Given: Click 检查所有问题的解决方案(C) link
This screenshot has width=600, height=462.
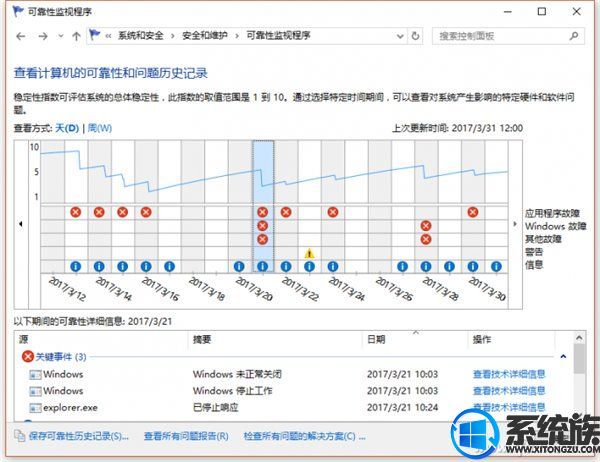Looking at the screenshot, I should (x=304, y=436).
